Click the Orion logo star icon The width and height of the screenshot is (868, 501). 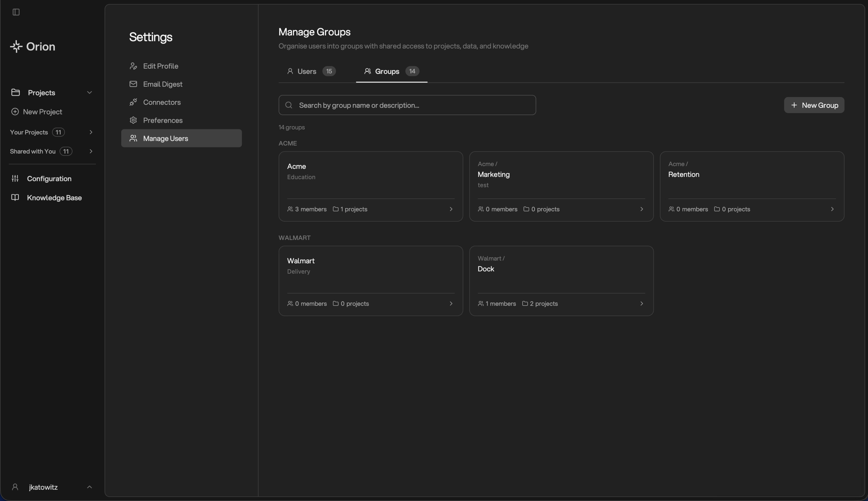16,46
